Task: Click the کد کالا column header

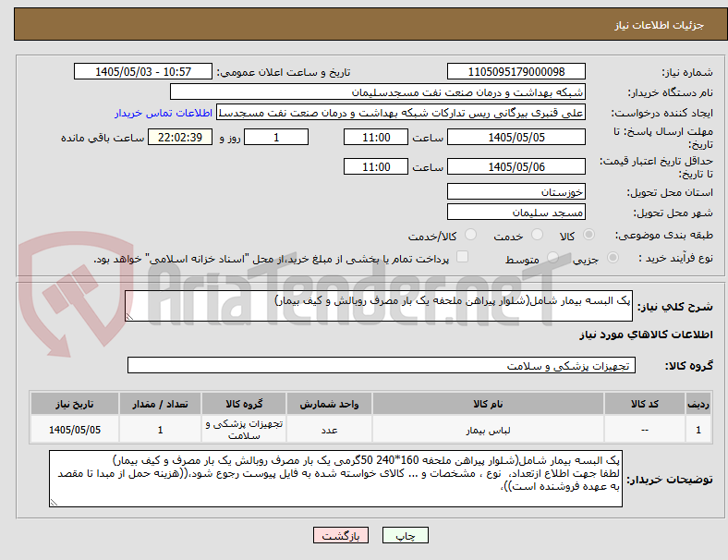Action: pyautogui.click(x=645, y=404)
